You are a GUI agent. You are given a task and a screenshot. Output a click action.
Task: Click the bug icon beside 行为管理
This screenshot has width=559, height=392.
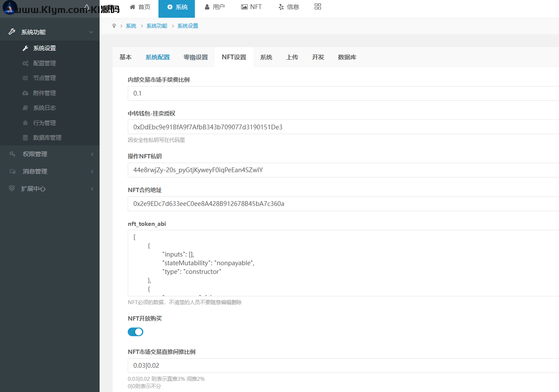(x=25, y=123)
